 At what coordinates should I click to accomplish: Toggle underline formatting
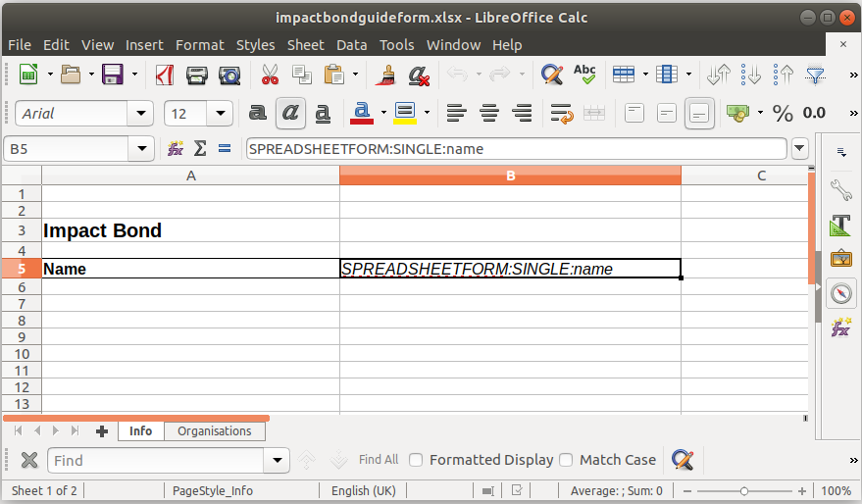pyautogui.click(x=323, y=113)
